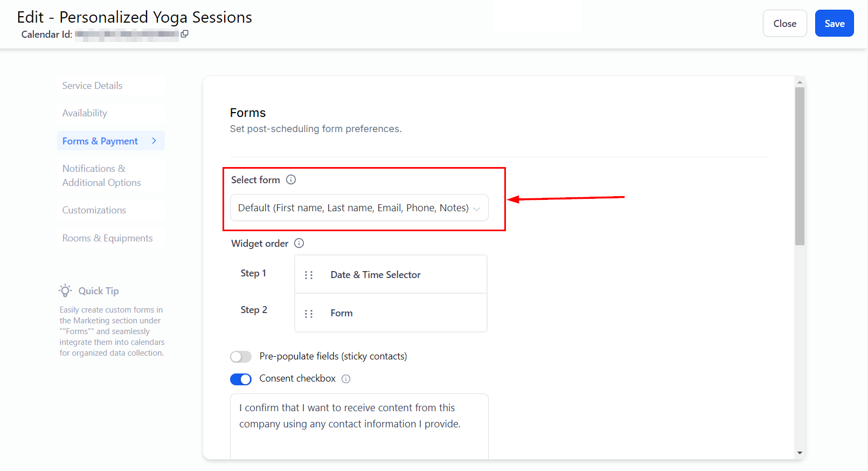This screenshot has width=868, height=471.
Task: Open Rooms & Equipments section
Action: point(107,238)
